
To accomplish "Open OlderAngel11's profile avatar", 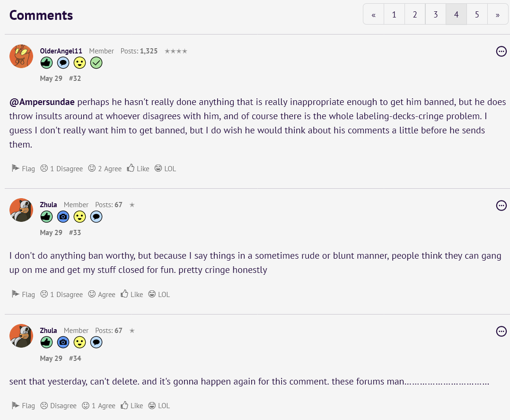I will 21,56.
